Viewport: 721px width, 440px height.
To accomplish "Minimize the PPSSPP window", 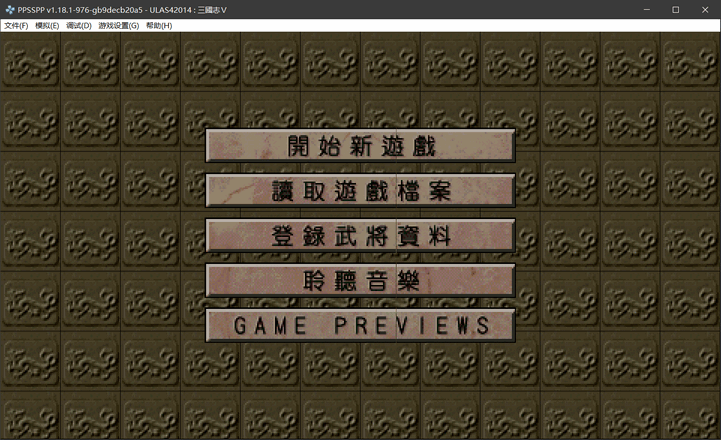I will [x=647, y=10].
